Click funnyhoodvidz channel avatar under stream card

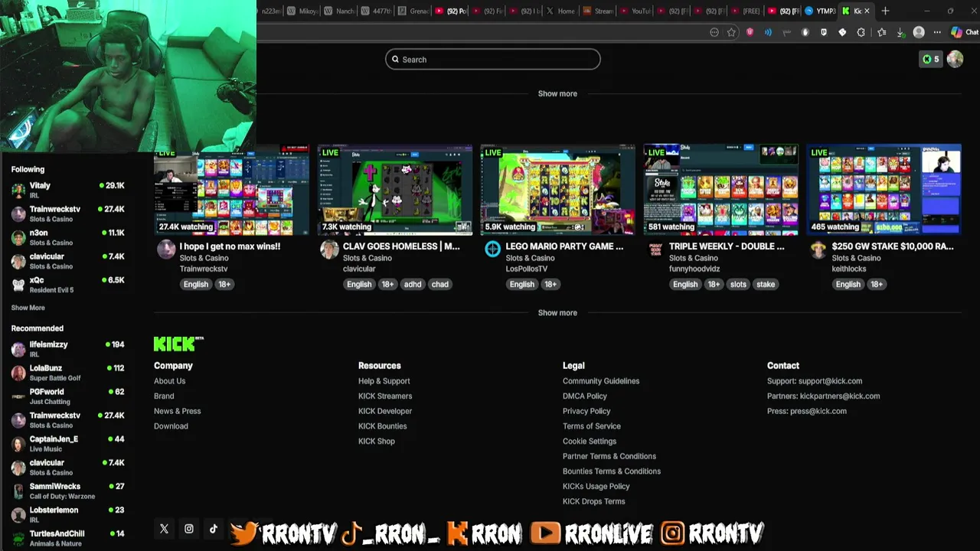pyautogui.click(x=655, y=249)
